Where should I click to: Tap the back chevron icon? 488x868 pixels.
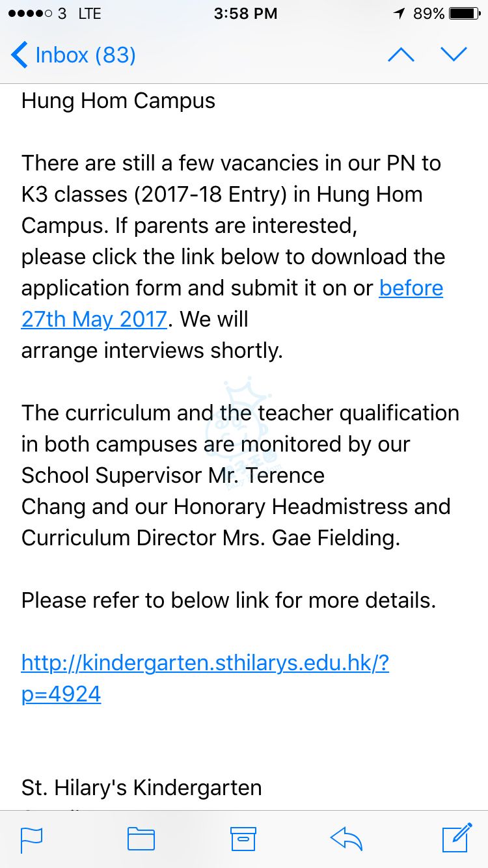pyautogui.click(x=20, y=55)
